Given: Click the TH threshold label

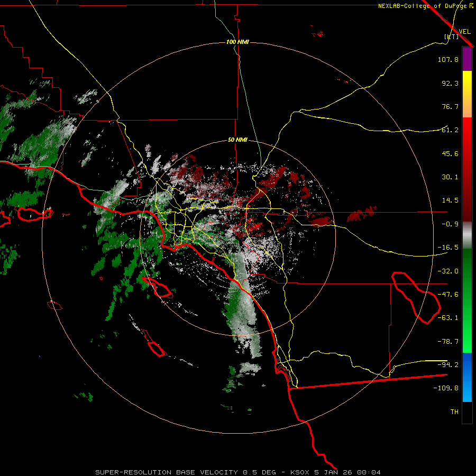Looking at the screenshot, I should pyautogui.click(x=454, y=412).
